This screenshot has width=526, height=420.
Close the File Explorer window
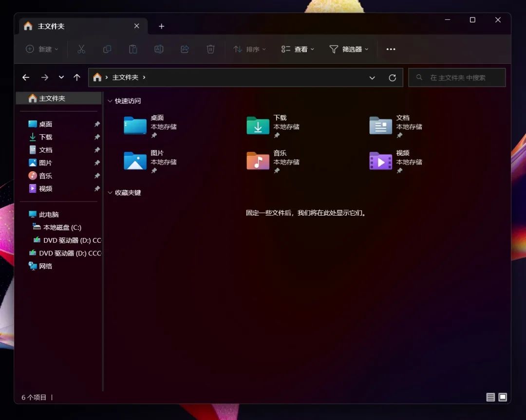tap(498, 20)
